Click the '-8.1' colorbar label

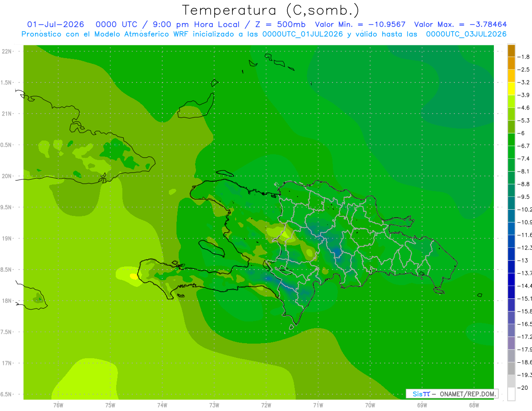[x=524, y=172]
